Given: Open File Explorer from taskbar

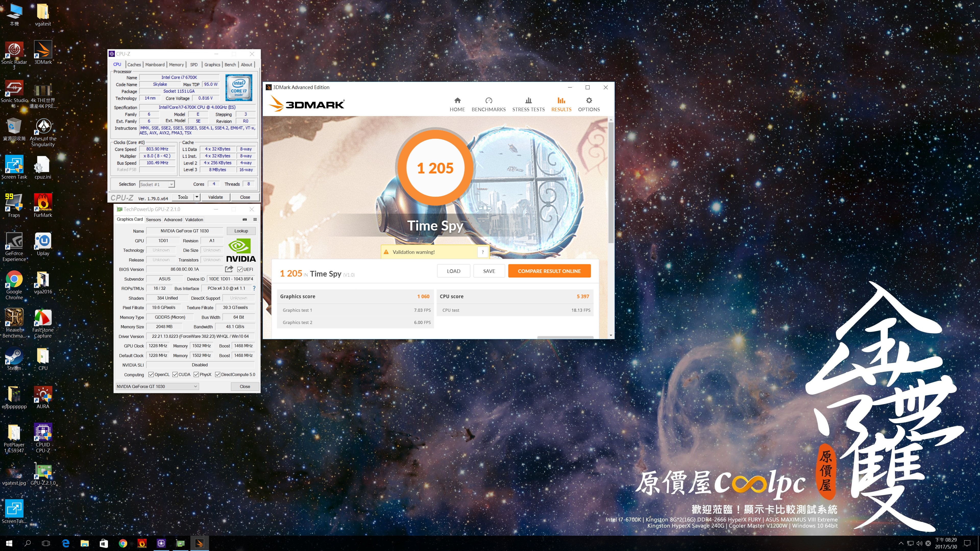Looking at the screenshot, I should click(x=84, y=543).
